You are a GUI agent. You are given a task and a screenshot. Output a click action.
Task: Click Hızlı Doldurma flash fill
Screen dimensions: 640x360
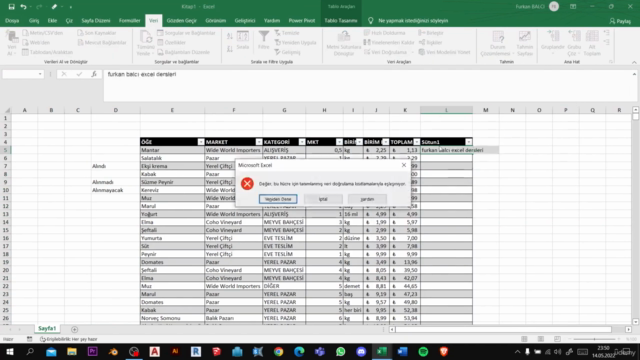(x=384, y=33)
